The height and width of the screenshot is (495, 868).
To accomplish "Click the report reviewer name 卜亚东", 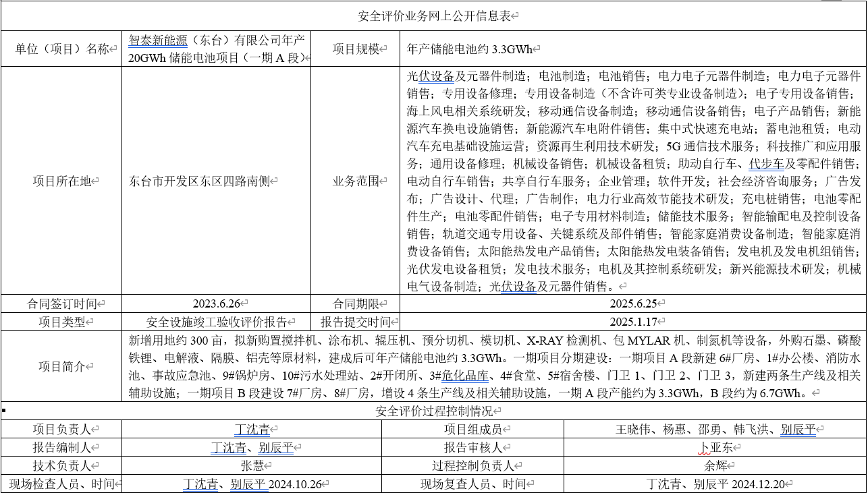I will pyautogui.click(x=715, y=447).
